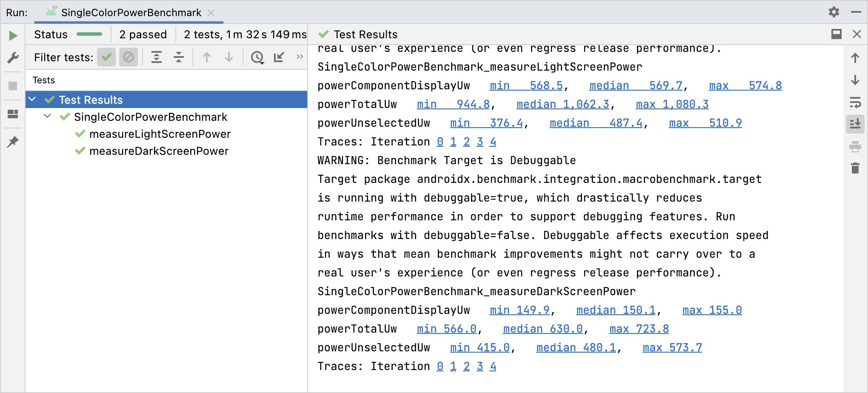The height and width of the screenshot is (393, 868).
Task: Click the import tests from file icon
Action: click(279, 57)
